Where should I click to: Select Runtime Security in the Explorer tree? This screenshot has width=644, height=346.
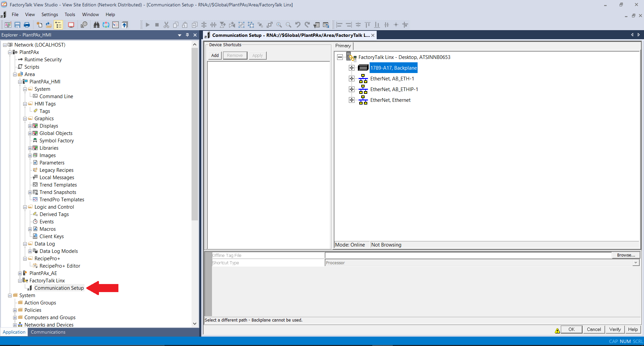[43, 60]
